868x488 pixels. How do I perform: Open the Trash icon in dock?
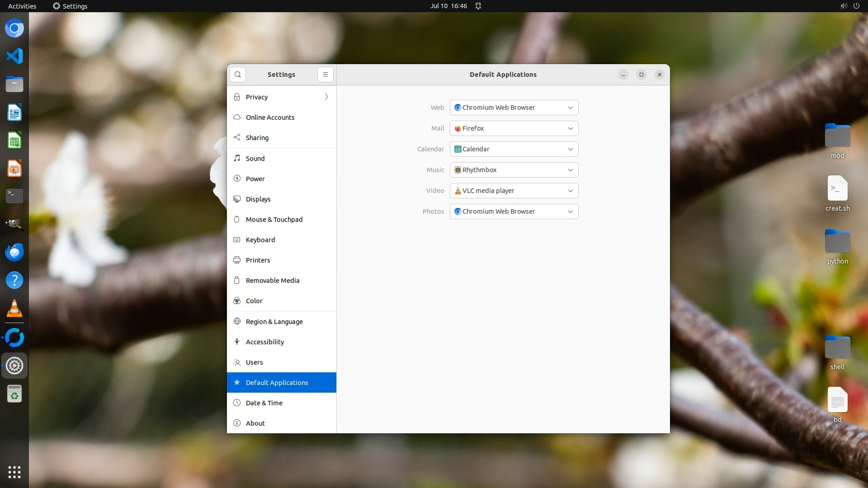[14, 394]
